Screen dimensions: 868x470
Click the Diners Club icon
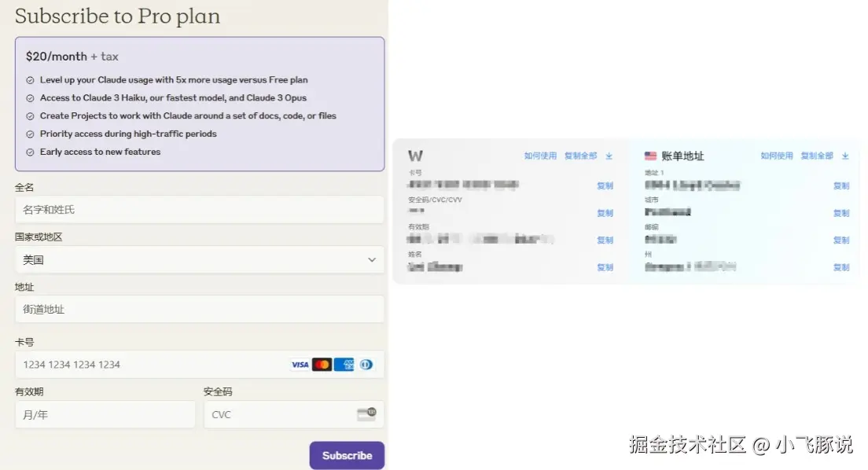[366, 365]
